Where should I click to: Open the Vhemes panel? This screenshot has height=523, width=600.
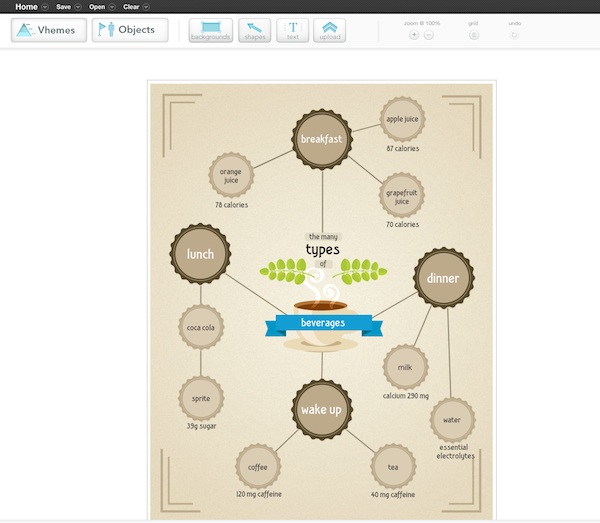point(48,30)
